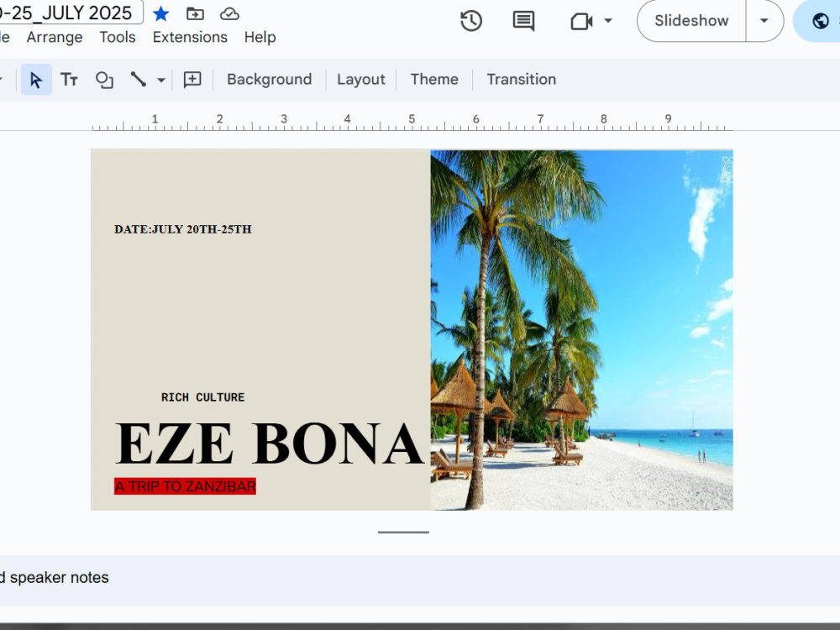Viewport: 840px width, 630px height.
Task: Open the comments history icon
Action: click(523, 21)
